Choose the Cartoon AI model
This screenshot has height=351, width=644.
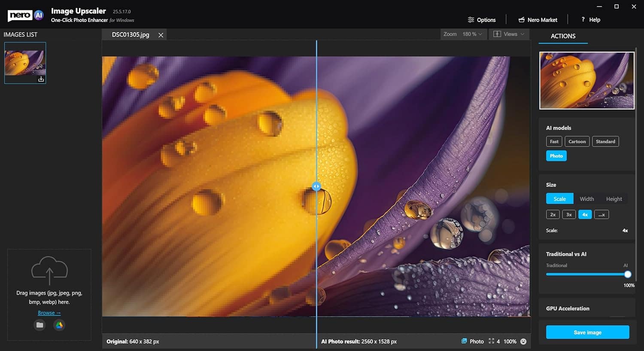click(x=577, y=142)
